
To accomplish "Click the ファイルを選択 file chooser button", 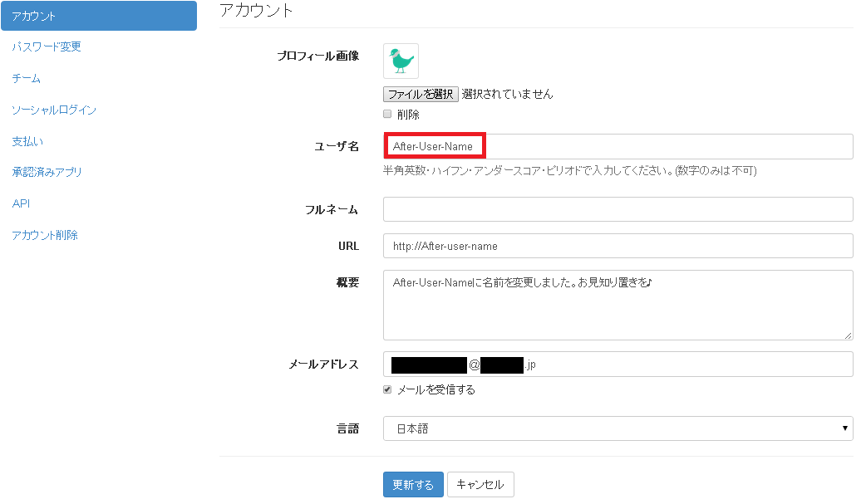I will coord(421,94).
